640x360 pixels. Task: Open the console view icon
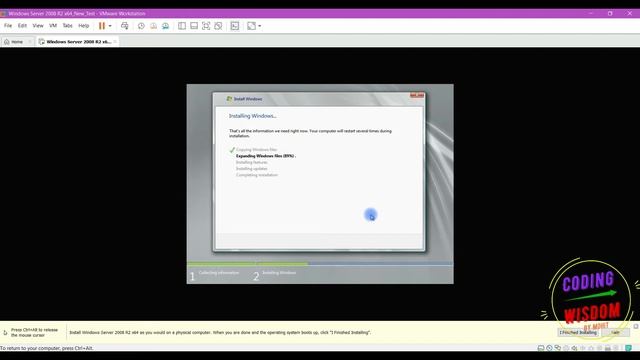[235, 26]
